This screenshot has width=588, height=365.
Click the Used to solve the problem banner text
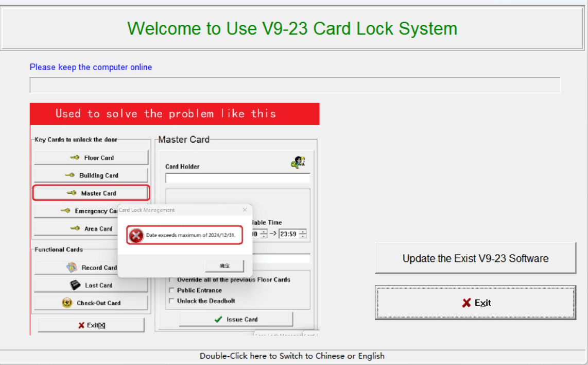coord(166,113)
